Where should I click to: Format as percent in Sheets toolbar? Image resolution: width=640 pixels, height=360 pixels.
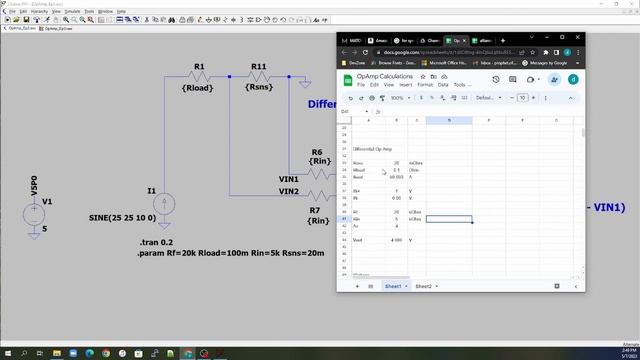[432, 98]
